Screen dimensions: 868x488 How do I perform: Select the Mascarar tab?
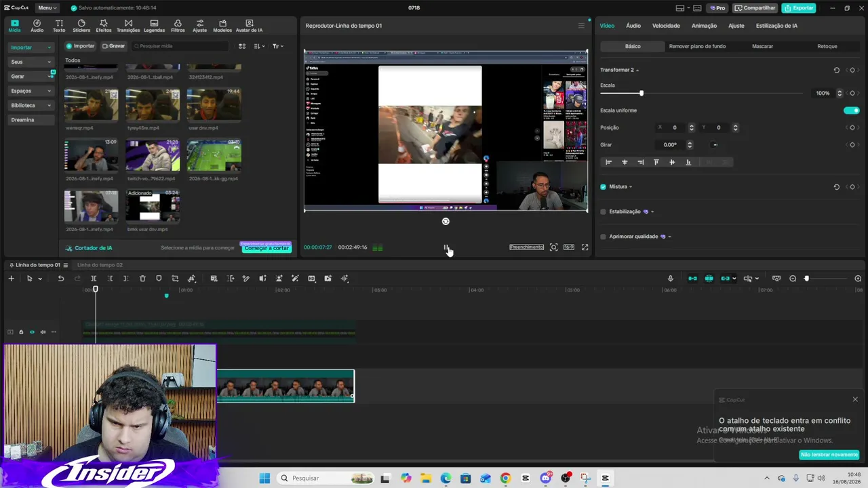(x=762, y=46)
